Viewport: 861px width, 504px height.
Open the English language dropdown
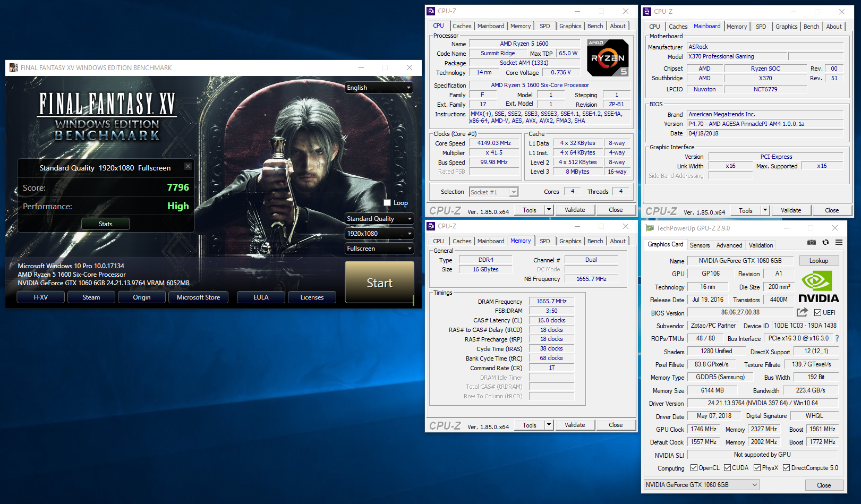point(379,88)
